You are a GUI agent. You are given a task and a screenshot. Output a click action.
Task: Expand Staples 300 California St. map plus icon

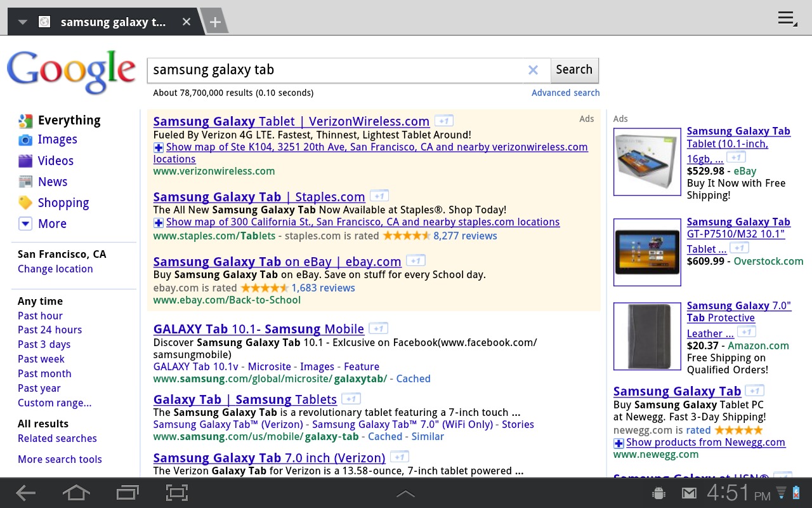coord(159,222)
